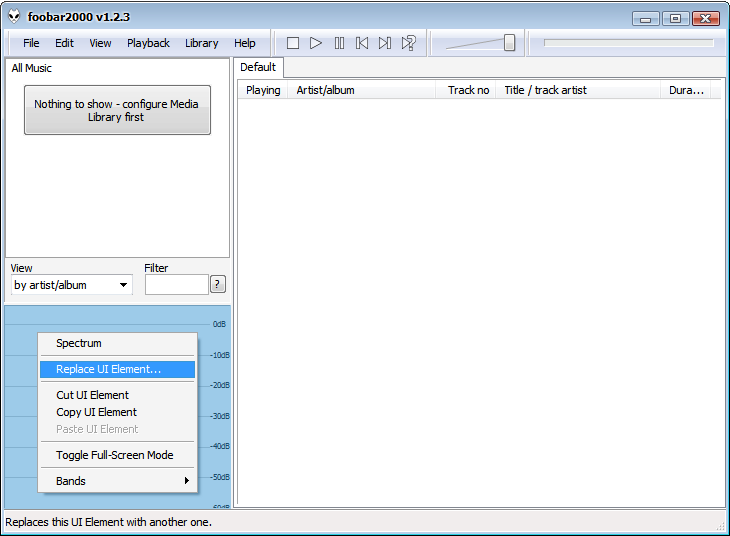The width and height of the screenshot is (730, 536).
Task: Click the Dura... duration column header
Action: tap(686, 90)
